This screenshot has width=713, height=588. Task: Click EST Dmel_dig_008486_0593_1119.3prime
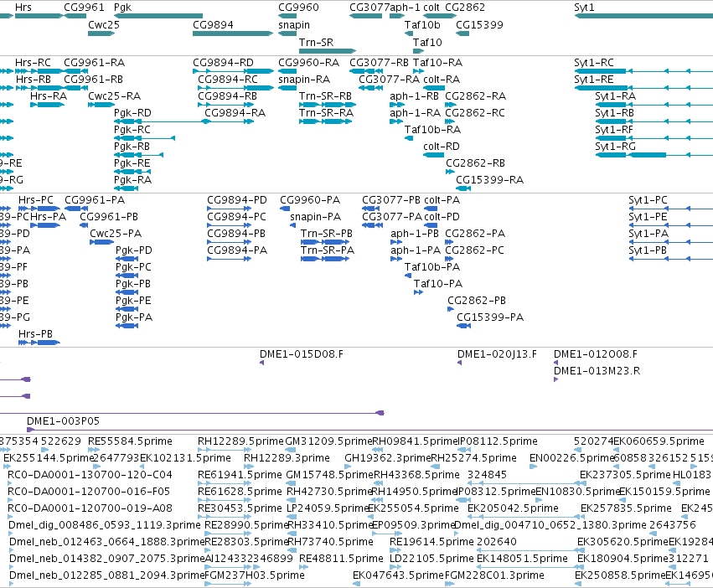point(105,525)
